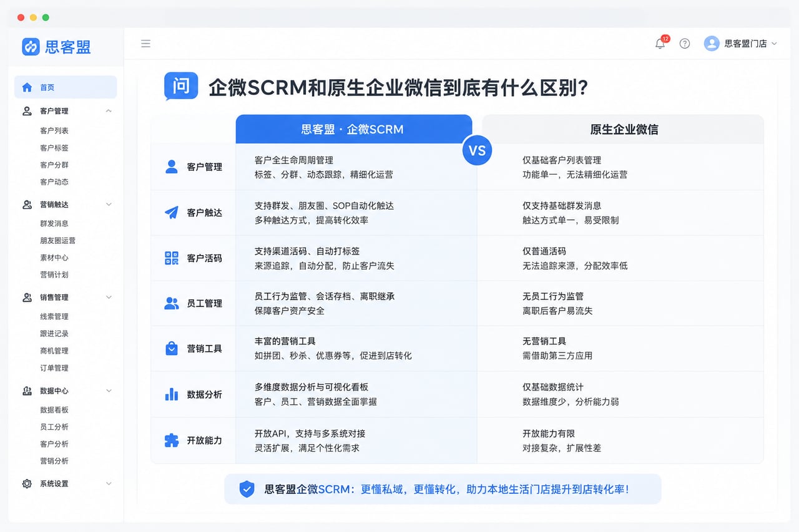Click the text 仅支持基础群发消息
Viewport: 799px width, 532px height.
click(x=562, y=206)
